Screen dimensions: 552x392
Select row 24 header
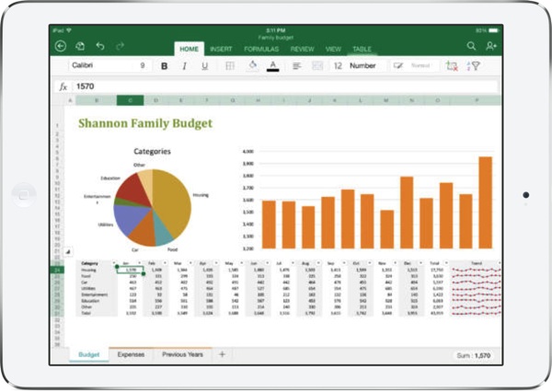point(57,271)
